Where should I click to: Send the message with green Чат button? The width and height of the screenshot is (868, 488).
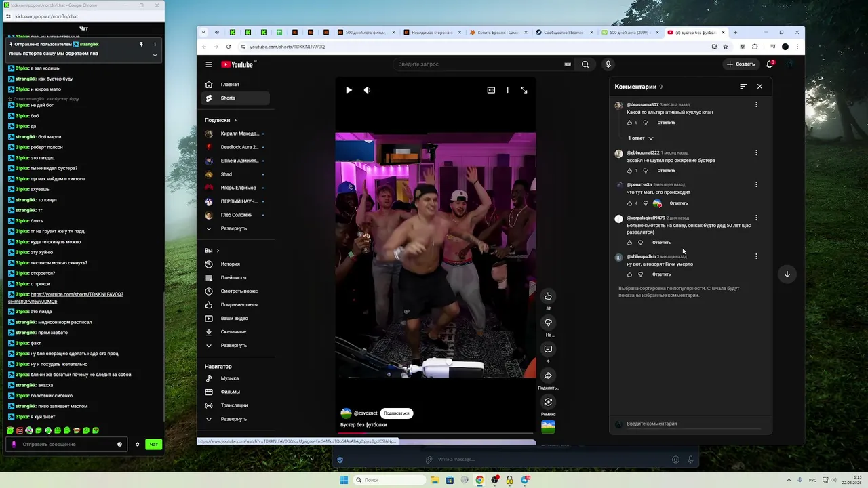pos(154,445)
